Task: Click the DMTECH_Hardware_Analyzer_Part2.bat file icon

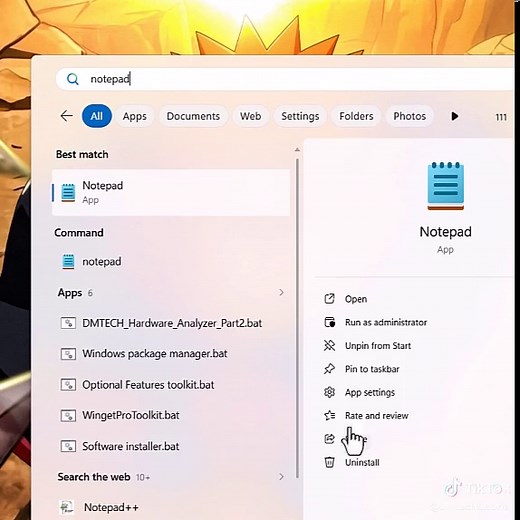Action: click(68, 323)
